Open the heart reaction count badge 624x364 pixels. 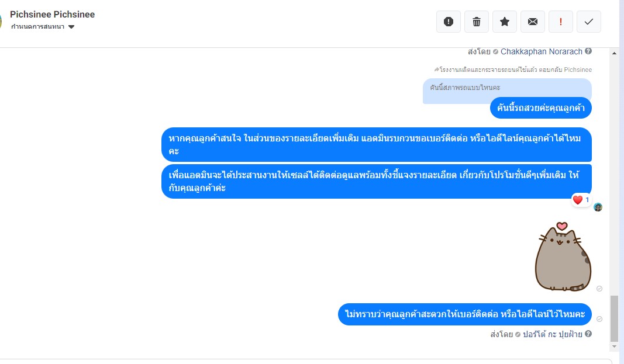[x=581, y=200]
